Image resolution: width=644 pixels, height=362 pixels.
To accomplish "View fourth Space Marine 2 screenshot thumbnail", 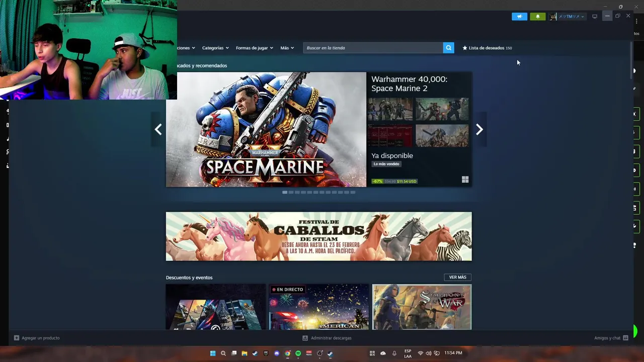I will click(x=442, y=136).
